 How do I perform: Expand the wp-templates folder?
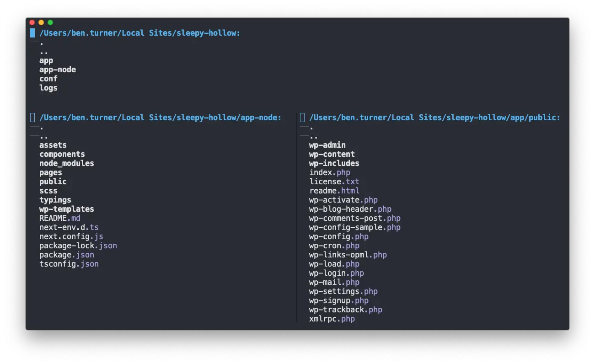67,209
